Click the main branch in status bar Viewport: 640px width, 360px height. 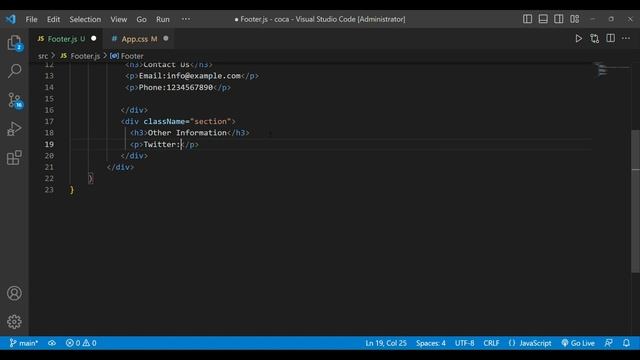pyautogui.click(x=24, y=343)
